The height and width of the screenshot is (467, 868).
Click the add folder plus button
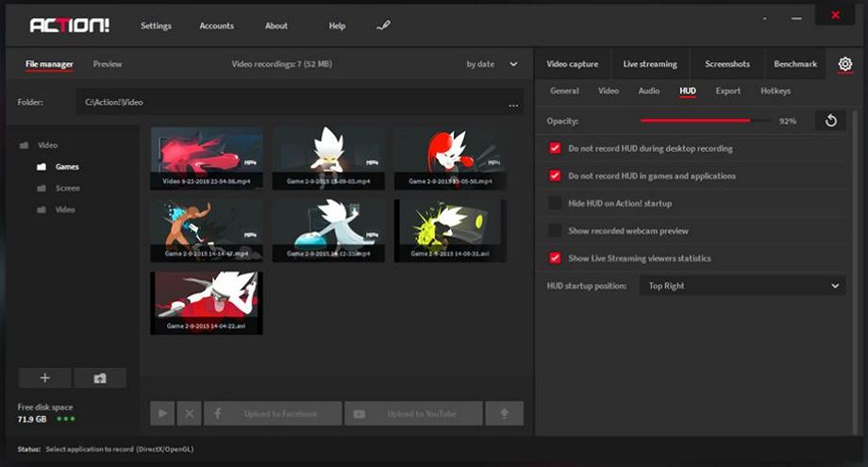point(45,378)
